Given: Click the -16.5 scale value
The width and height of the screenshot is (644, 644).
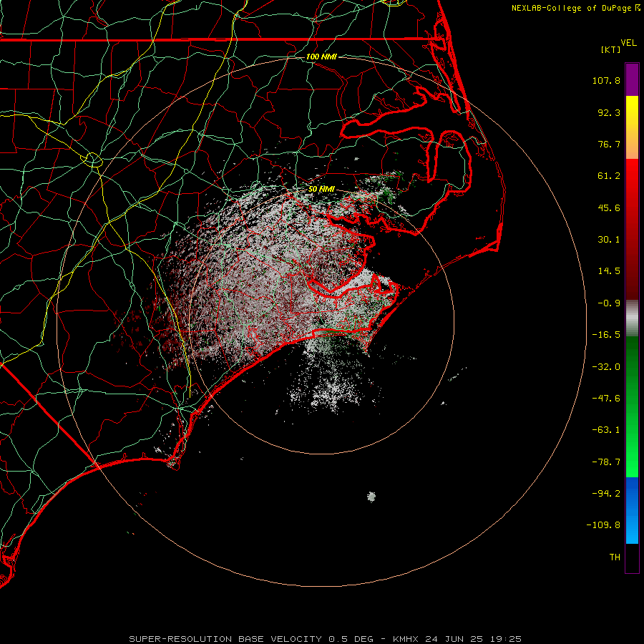Looking at the screenshot, I should (x=606, y=335).
